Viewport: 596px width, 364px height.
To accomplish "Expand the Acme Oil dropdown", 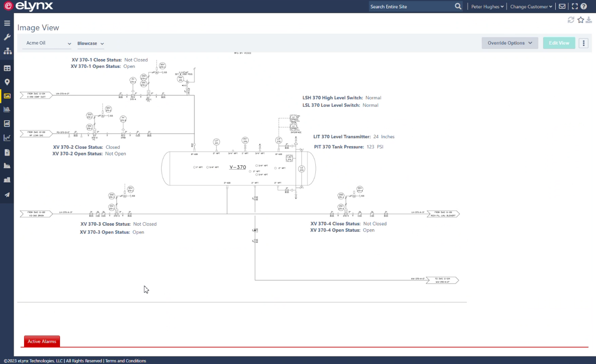I will pyautogui.click(x=47, y=43).
